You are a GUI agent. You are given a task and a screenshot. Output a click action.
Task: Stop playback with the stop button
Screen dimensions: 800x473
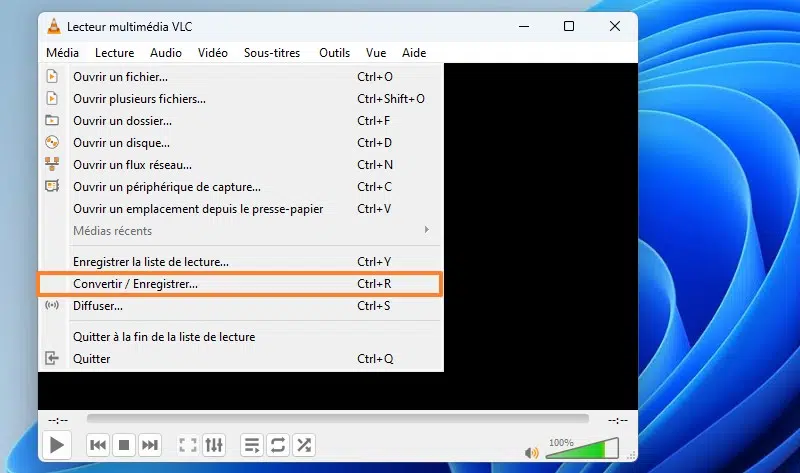[x=123, y=445]
